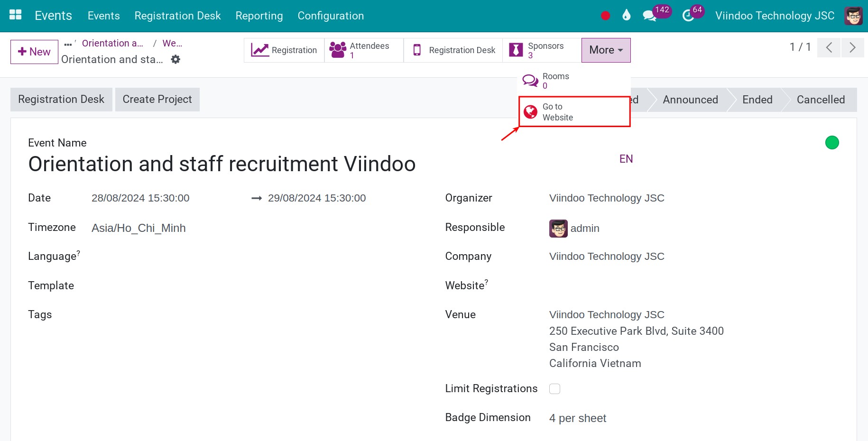Enable the Limit Registrations checkbox

tap(554, 389)
